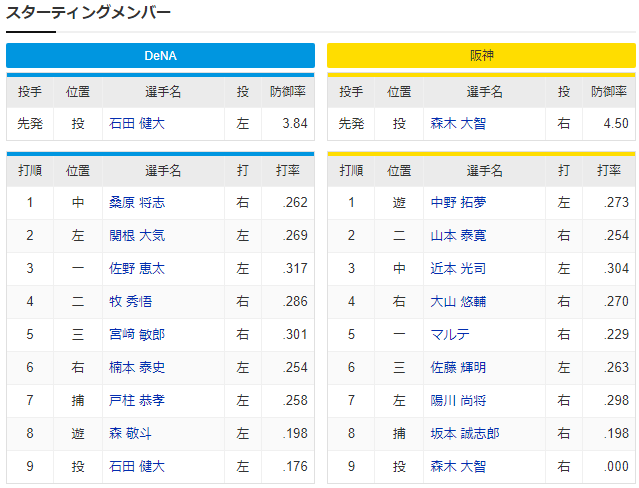Select batting average .000 in 阪神 lineup

click(616, 466)
